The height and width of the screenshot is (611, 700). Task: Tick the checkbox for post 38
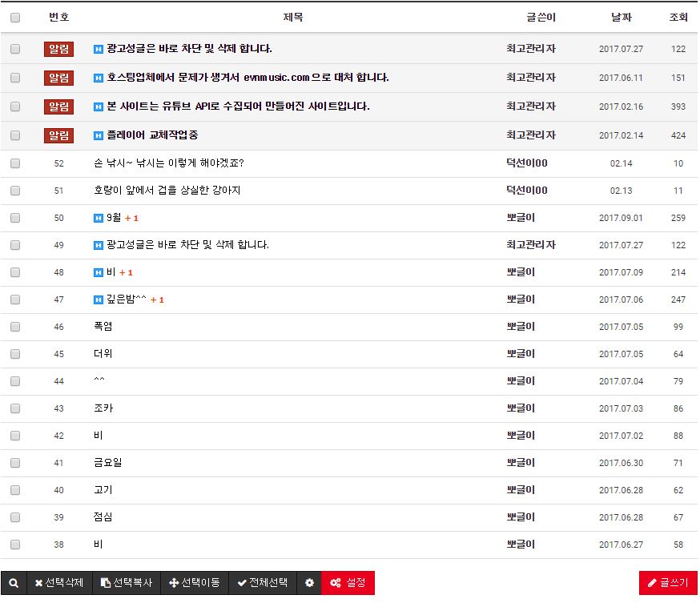pos(15,545)
